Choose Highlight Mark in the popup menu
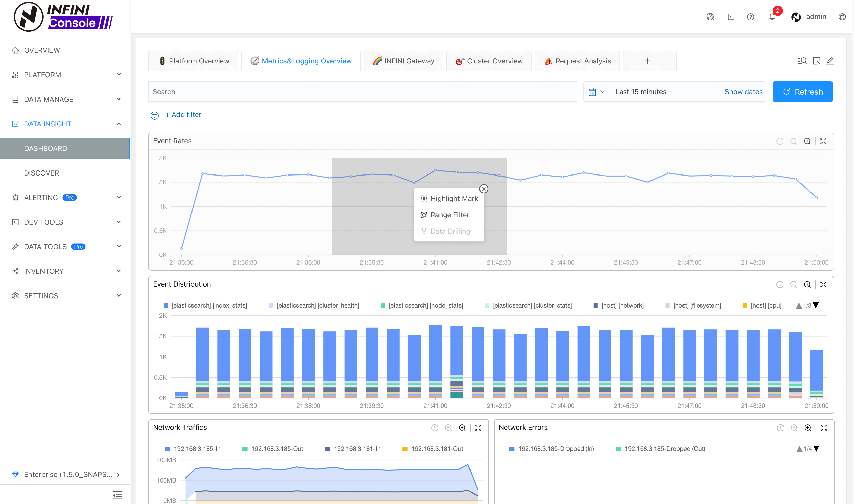 449,198
